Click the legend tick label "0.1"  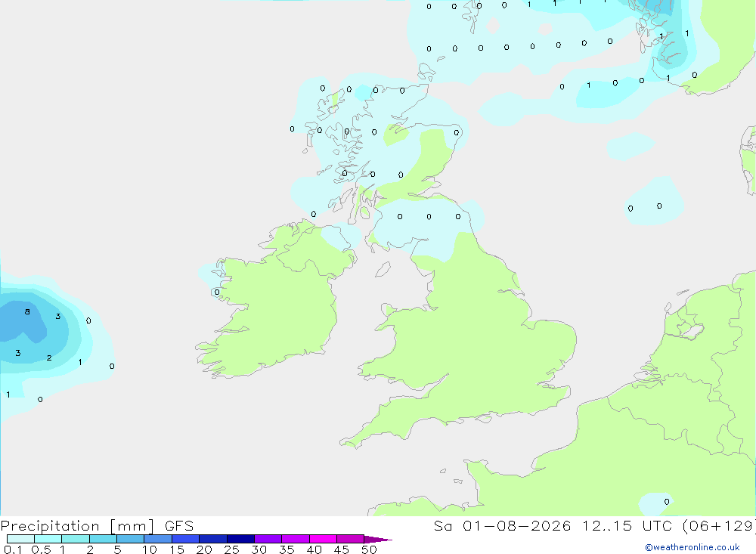(13, 549)
